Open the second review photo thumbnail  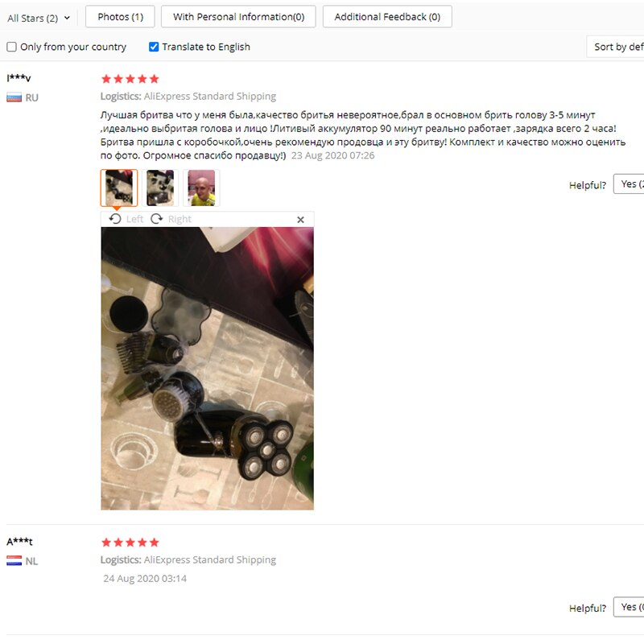[160, 188]
